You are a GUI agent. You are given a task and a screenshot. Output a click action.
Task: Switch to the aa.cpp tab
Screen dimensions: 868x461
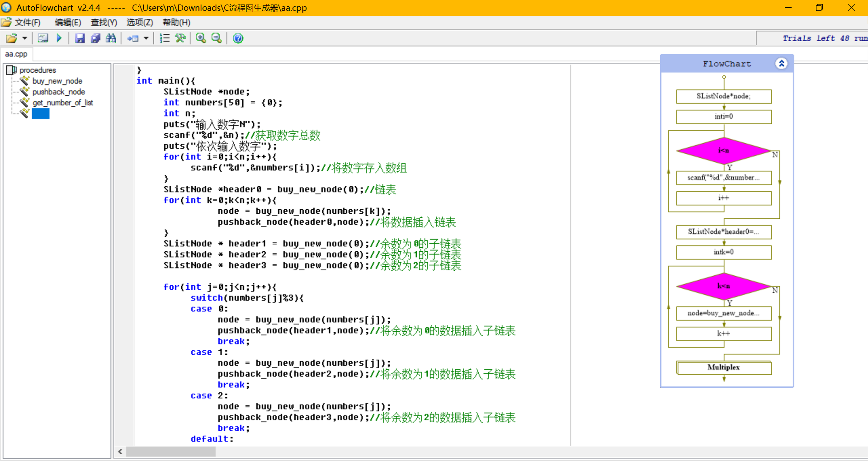(16, 54)
